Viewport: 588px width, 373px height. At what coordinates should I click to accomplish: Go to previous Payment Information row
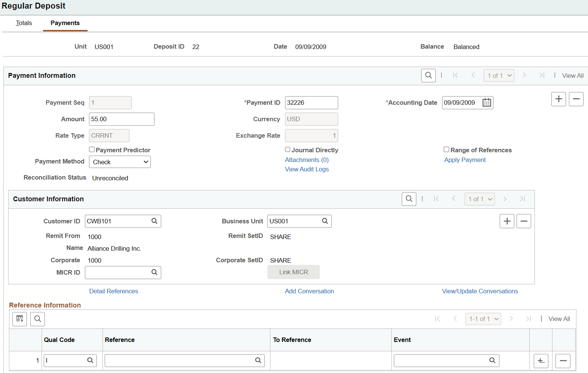pos(473,76)
